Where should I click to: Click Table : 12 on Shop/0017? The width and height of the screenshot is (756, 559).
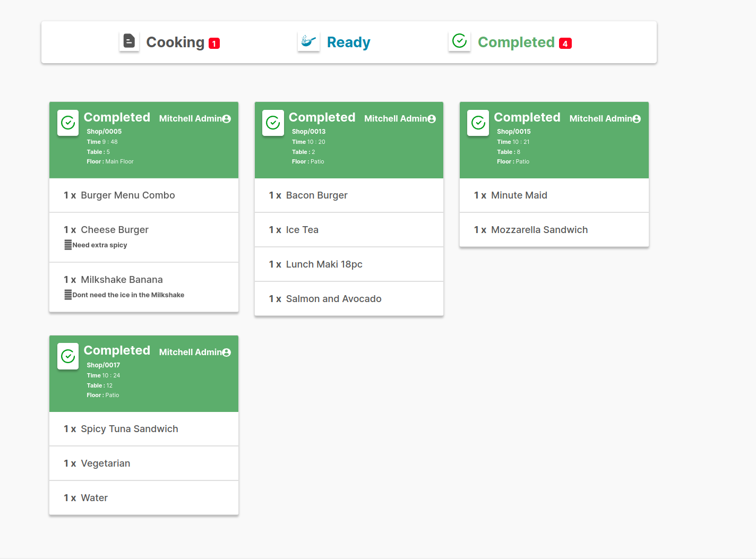tap(100, 385)
